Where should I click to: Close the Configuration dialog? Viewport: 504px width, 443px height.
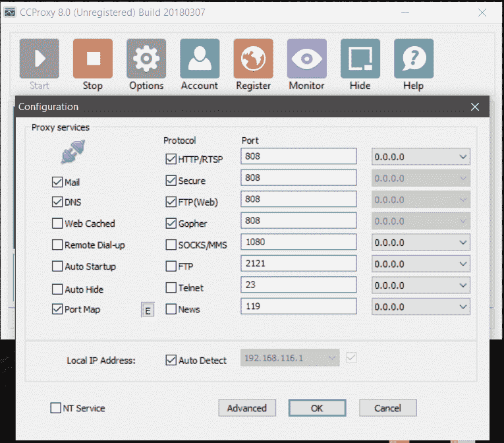pyautogui.click(x=475, y=107)
